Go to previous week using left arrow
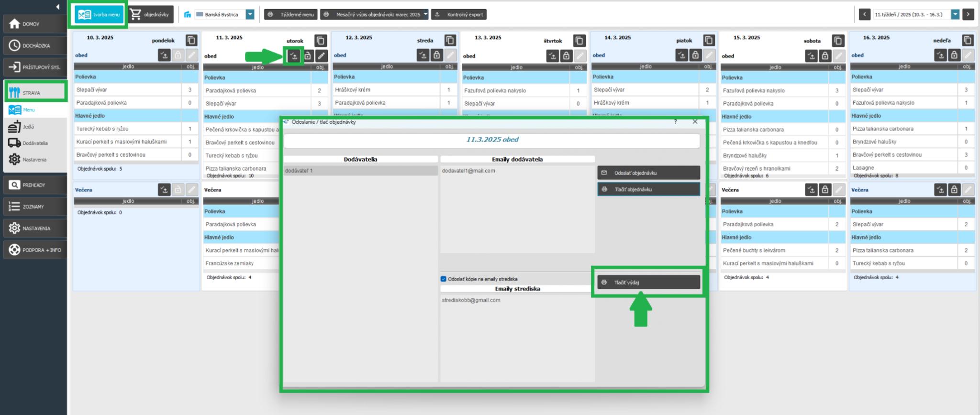 pos(864,14)
